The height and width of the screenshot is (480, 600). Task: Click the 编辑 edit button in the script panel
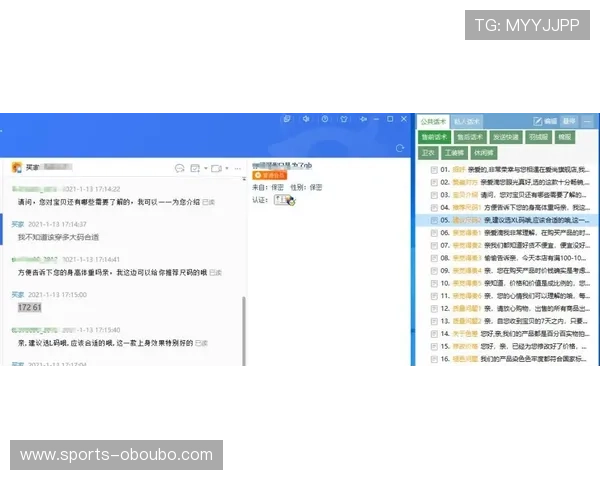click(x=545, y=121)
